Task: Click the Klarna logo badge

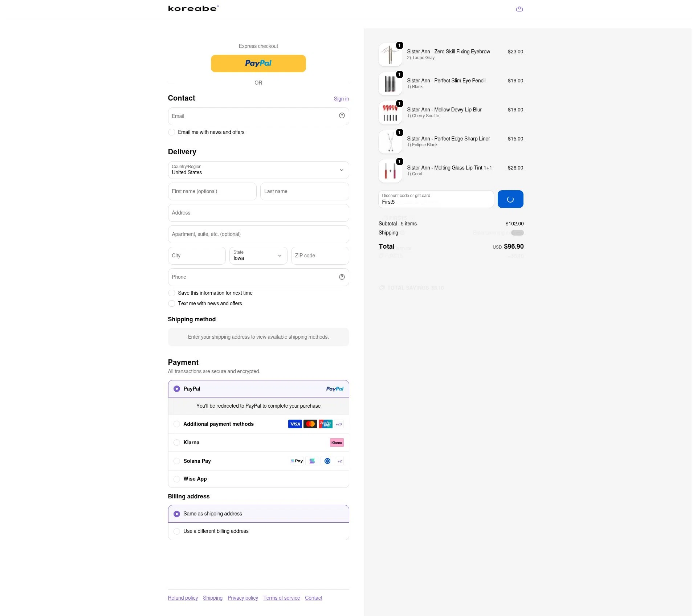Action: tap(337, 442)
